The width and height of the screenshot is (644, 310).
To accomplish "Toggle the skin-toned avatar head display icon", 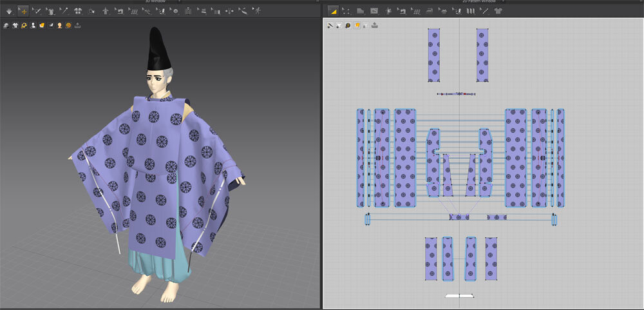I will (x=59, y=26).
